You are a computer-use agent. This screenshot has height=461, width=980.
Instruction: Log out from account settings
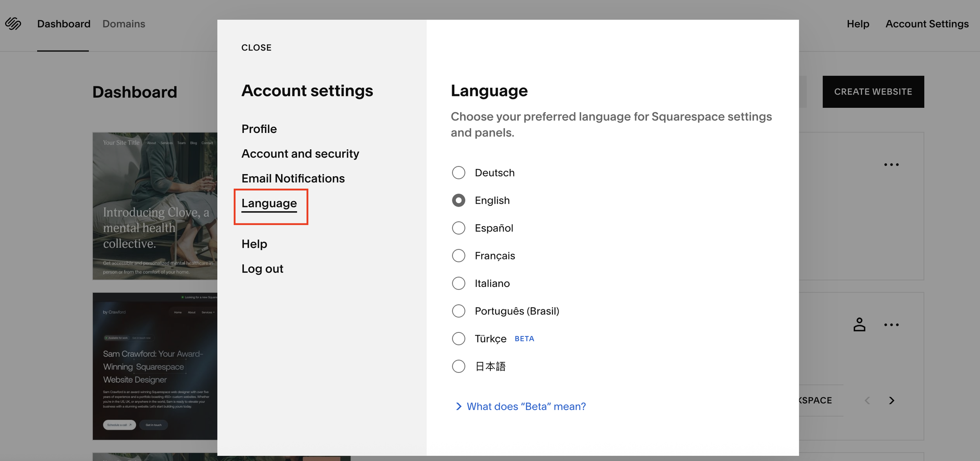click(x=262, y=269)
